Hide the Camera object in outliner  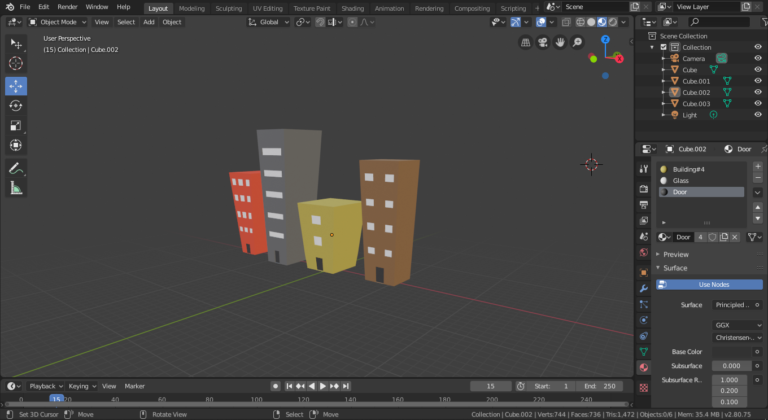757,59
